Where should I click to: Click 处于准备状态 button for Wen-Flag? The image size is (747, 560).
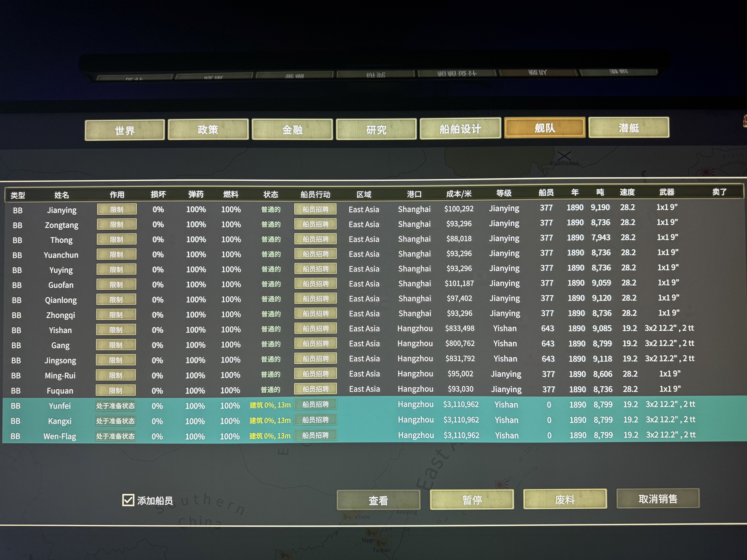click(115, 436)
